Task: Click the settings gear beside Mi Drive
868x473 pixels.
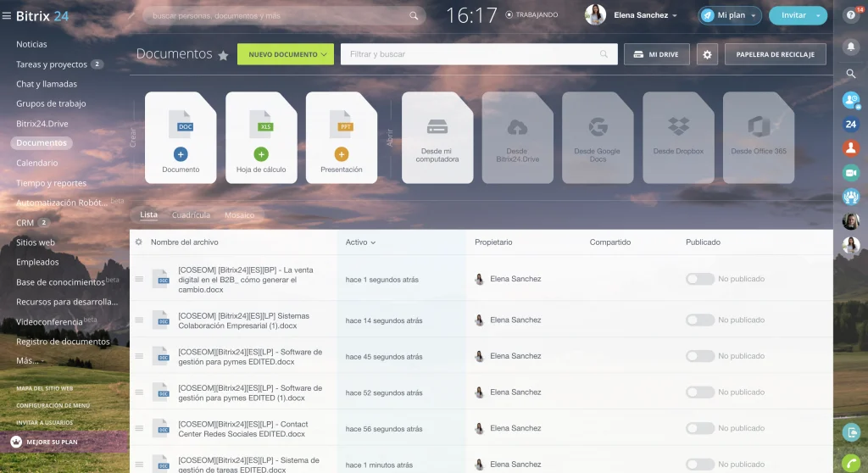Action: pyautogui.click(x=708, y=54)
